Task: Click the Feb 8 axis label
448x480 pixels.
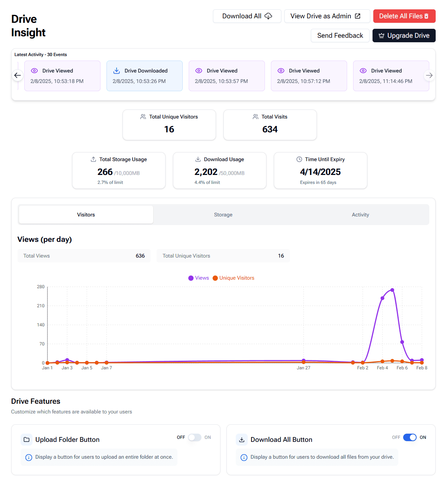Action: pos(422,368)
